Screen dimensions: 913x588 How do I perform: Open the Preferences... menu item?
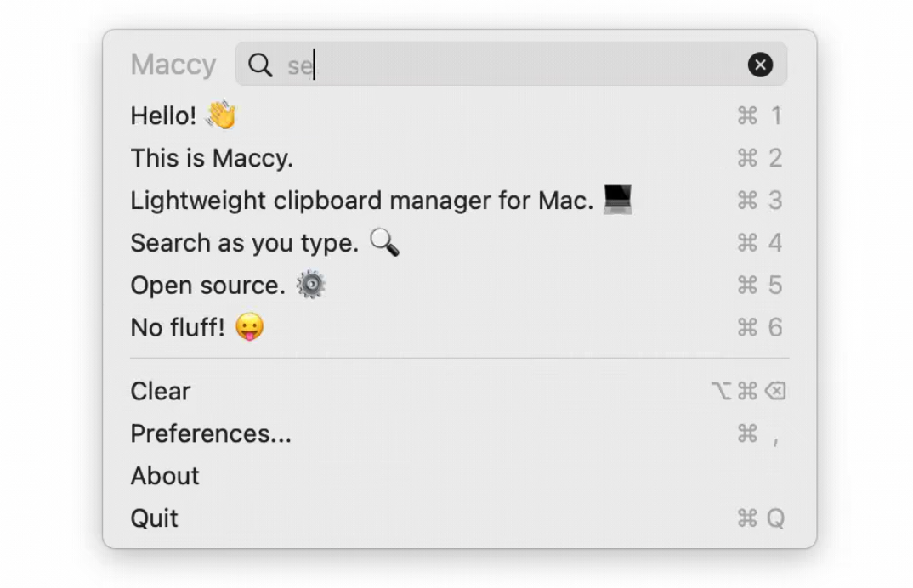pyautogui.click(x=211, y=433)
